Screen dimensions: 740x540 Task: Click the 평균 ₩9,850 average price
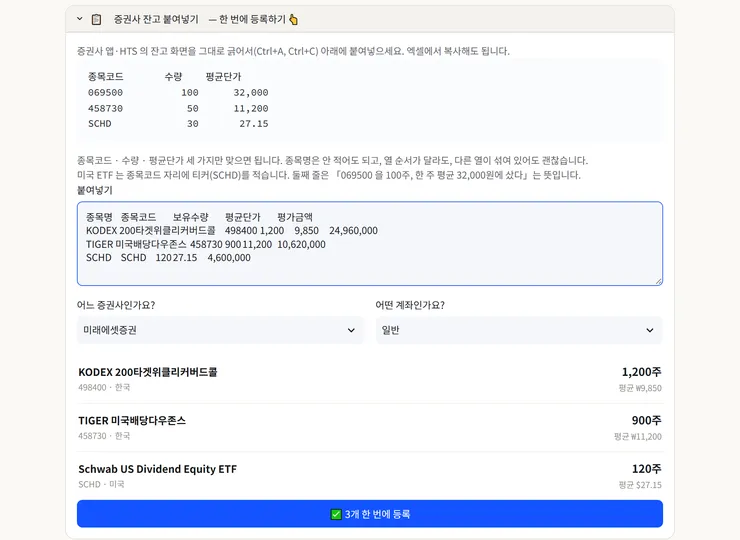click(640, 388)
